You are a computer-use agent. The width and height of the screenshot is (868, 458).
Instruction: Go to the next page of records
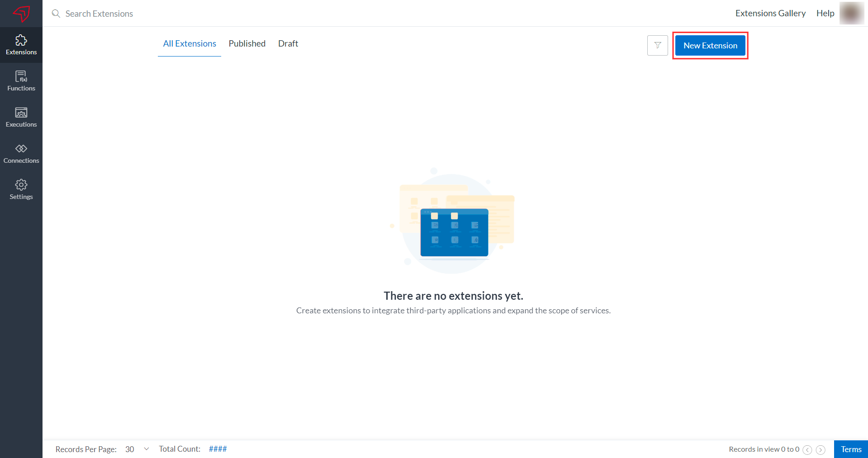pos(820,449)
